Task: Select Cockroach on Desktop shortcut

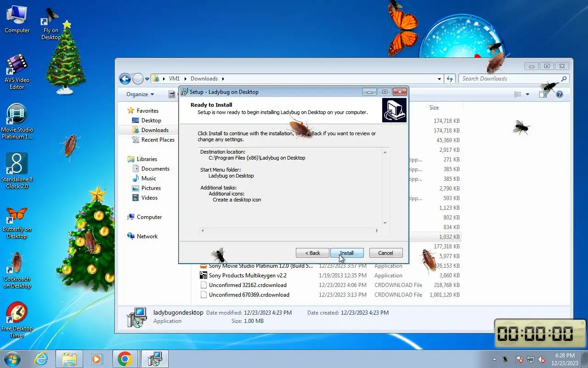Action: click(17, 270)
